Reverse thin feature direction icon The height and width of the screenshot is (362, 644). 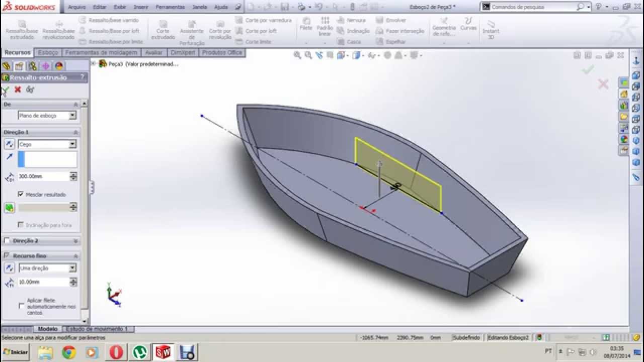click(x=10, y=268)
